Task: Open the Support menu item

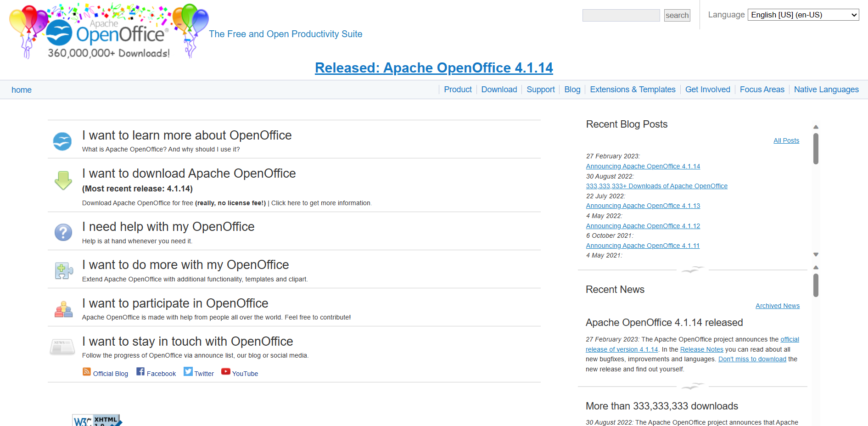Action: tap(541, 90)
